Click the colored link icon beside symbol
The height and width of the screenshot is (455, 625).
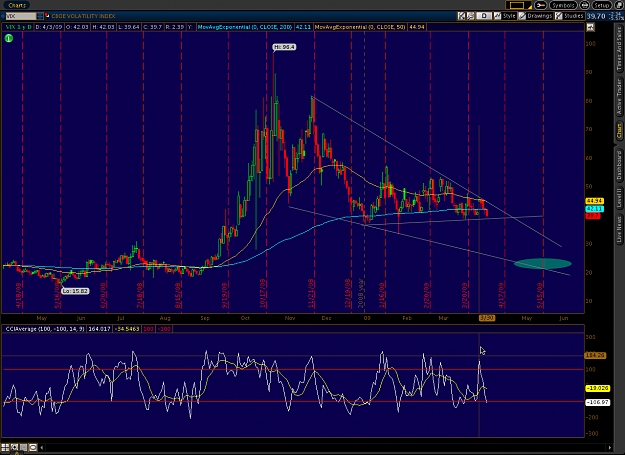[47, 16]
